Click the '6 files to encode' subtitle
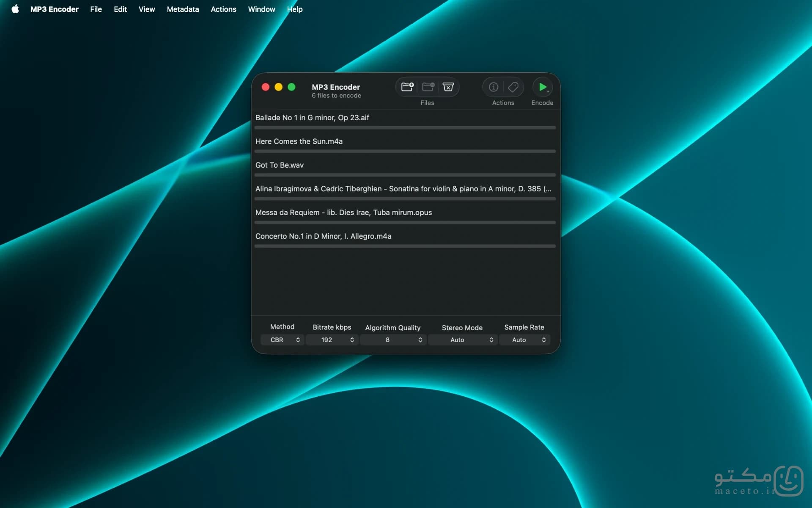The height and width of the screenshot is (508, 812). [x=336, y=96]
